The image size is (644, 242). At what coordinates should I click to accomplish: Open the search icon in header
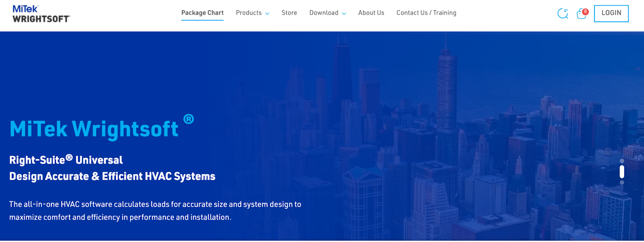[563, 14]
